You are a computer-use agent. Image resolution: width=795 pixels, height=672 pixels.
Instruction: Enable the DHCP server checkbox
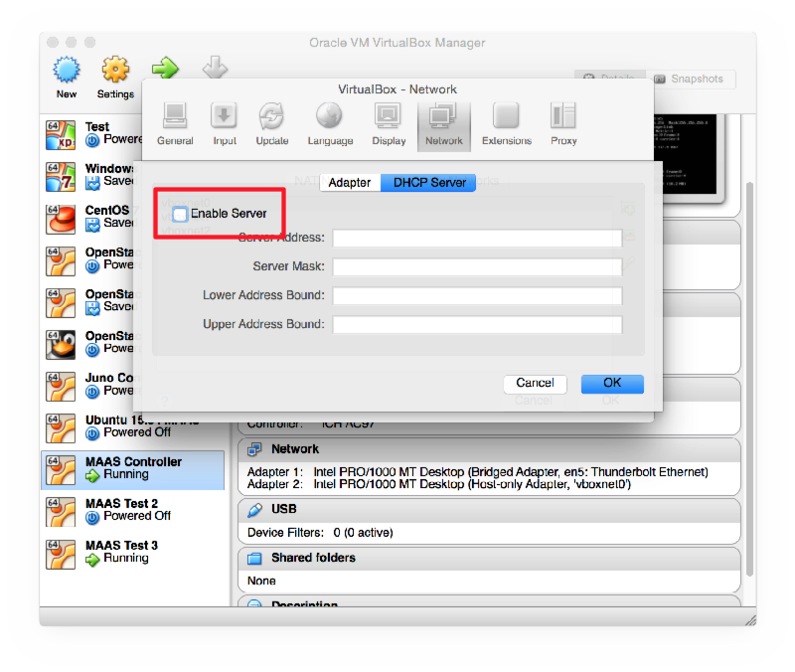pos(180,212)
